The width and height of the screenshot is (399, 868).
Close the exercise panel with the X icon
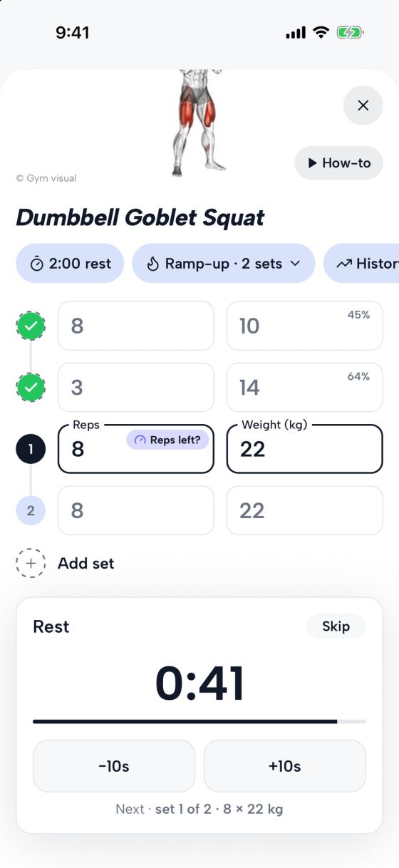pos(363,105)
